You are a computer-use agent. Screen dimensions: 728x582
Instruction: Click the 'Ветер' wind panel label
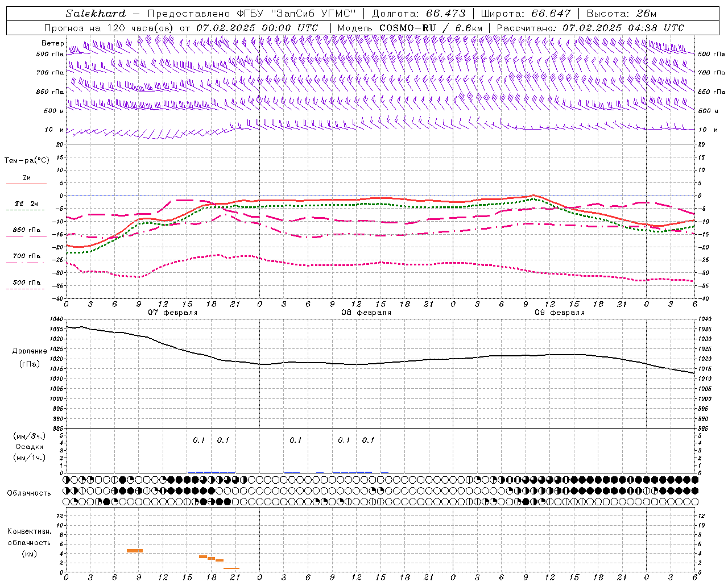pyautogui.click(x=52, y=43)
